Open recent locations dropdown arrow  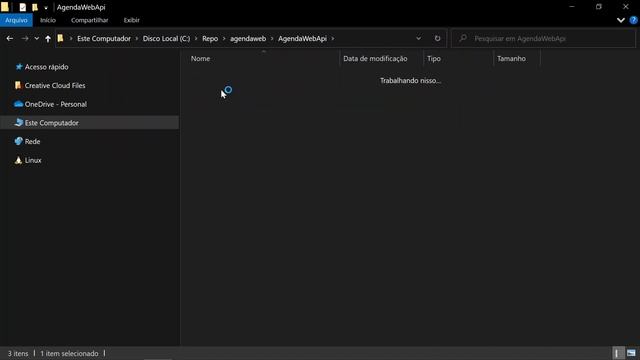[x=37, y=38]
